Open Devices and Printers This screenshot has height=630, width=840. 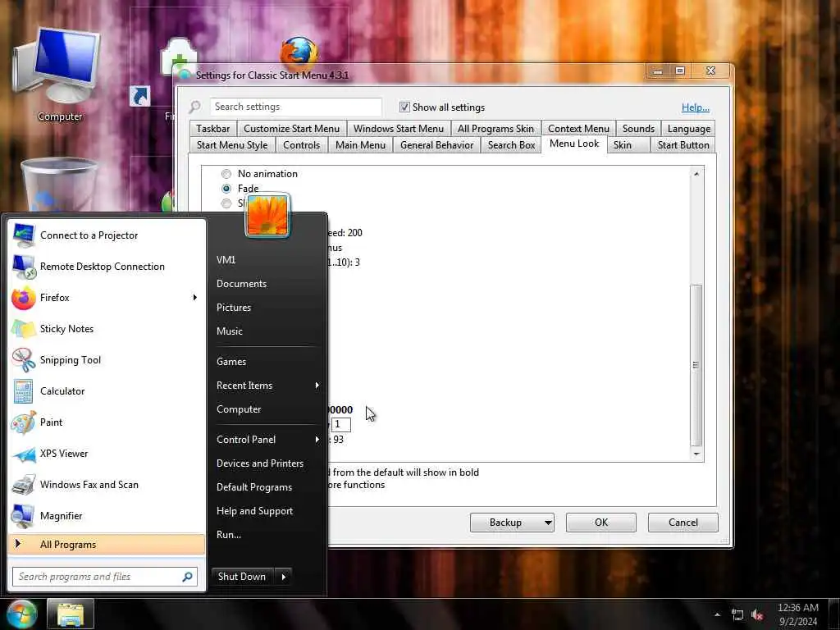[260, 463]
